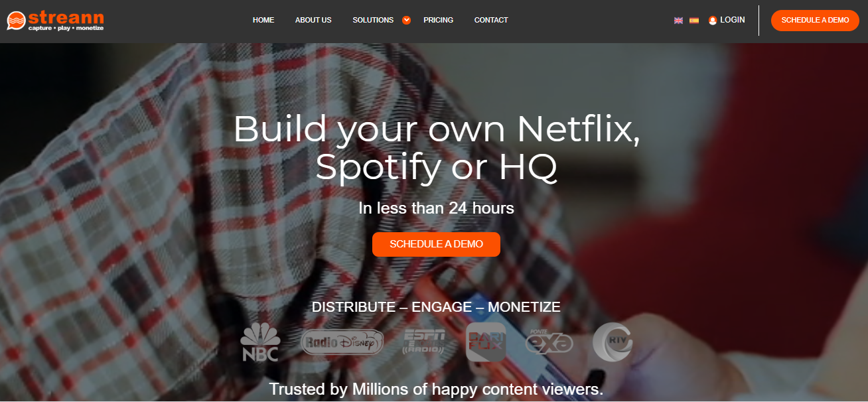Open the Solutions menu item
868x402 pixels.
373,20
